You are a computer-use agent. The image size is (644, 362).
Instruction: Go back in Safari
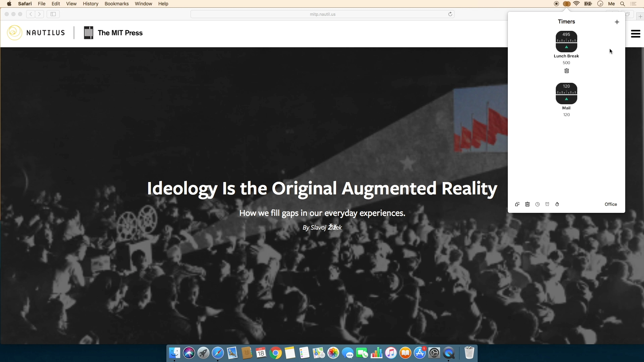click(31, 14)
